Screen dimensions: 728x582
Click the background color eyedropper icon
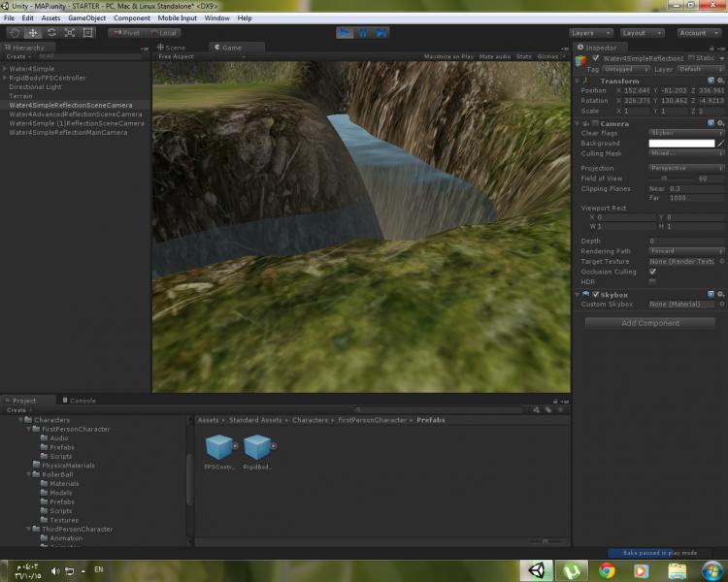(721, 144)
